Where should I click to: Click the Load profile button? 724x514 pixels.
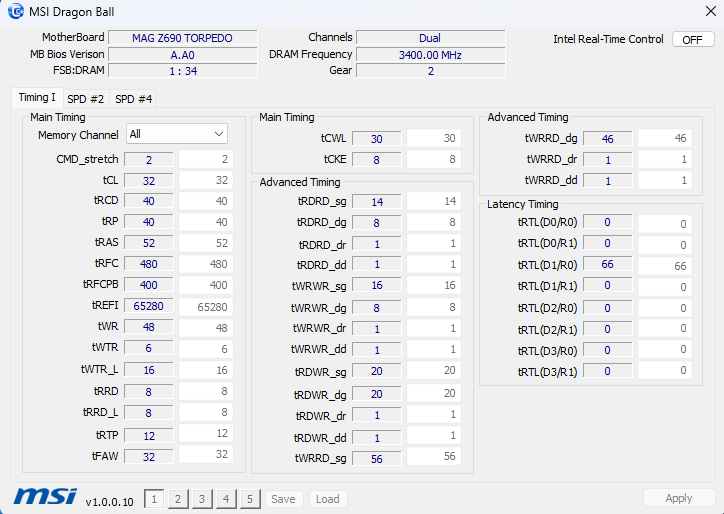click(327, 499)
